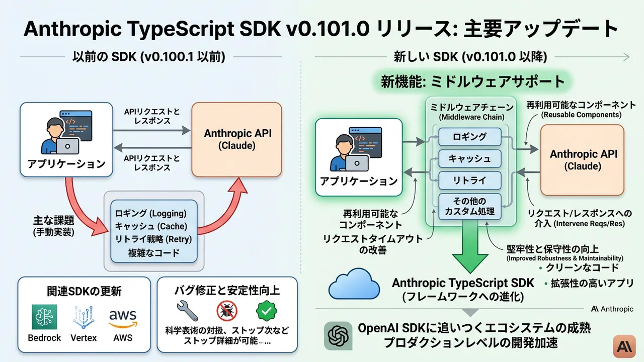Click the AWS logo
This screenshot has height=362, width=644.
(123, 319)
